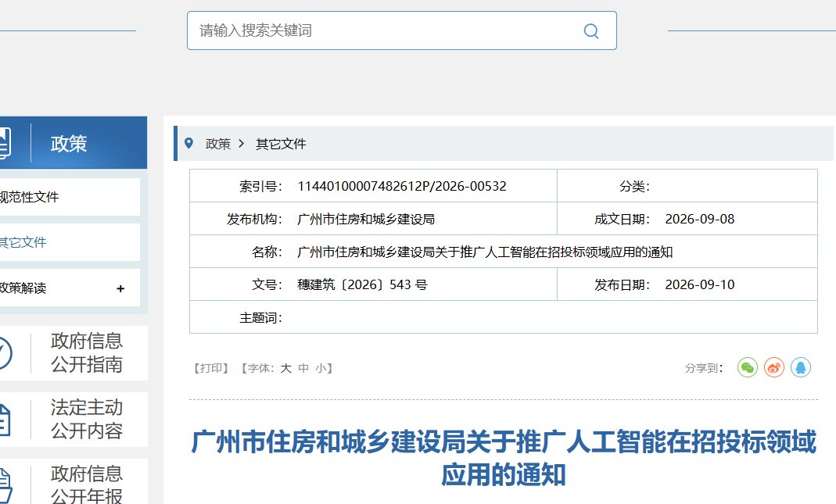
Task: Click 成文日期 value 2026-09-08
Action: (x=699, y=219)
